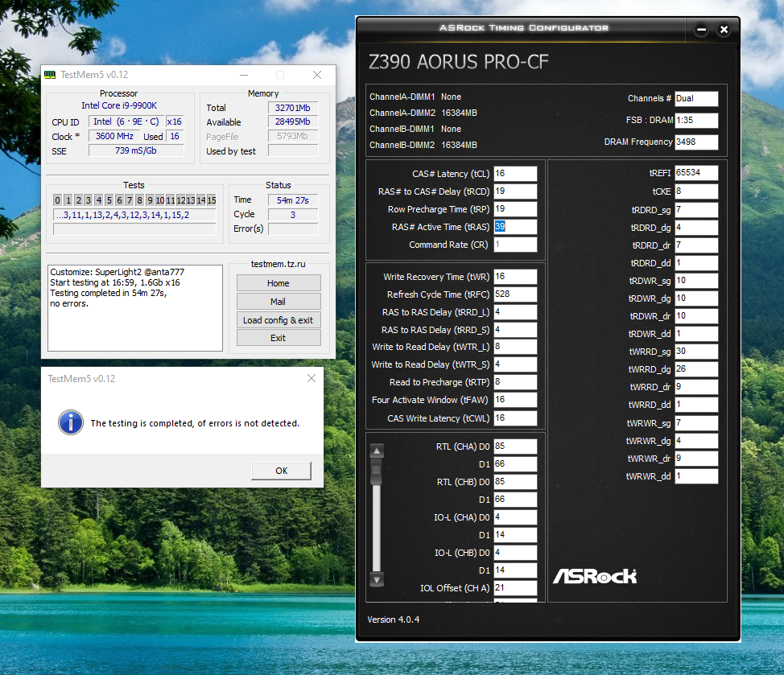The height and width of the screenshot is (675, 784).
Task: Click the TestMem5 log text box
Action: [135, 308]
